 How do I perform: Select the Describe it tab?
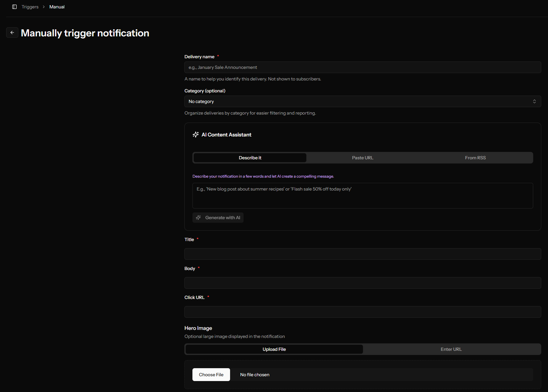[x=250, y=157]
